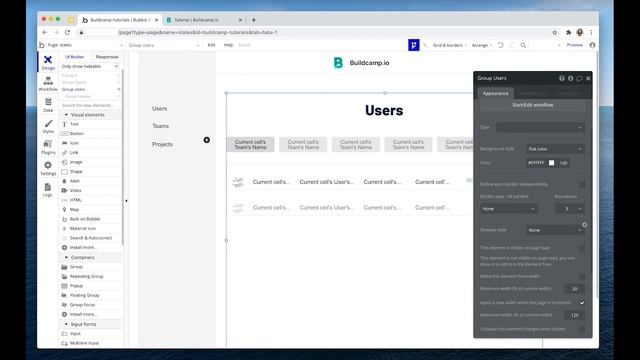Open the Data tab in the sidebar
This screenshot has height=360, width=640.
[48, 105]
